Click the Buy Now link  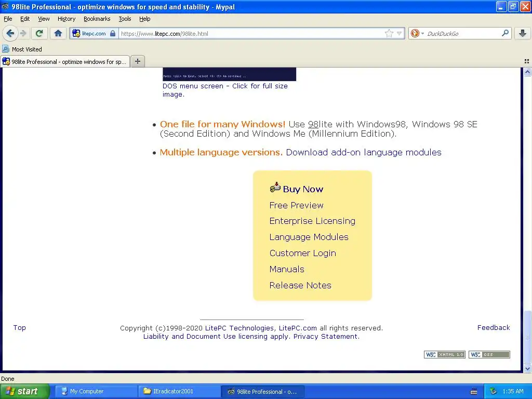click(303, 189)
